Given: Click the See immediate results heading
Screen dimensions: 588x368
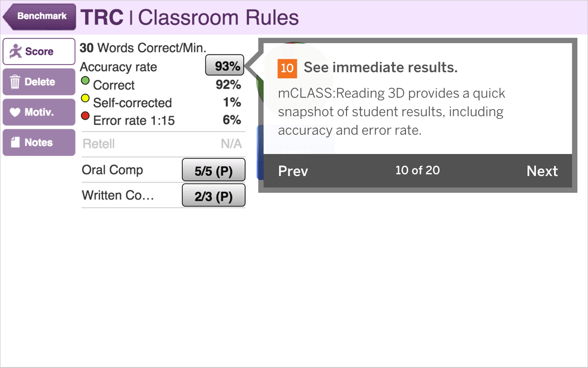Looking at the screenshot, I should click(380, 68).
